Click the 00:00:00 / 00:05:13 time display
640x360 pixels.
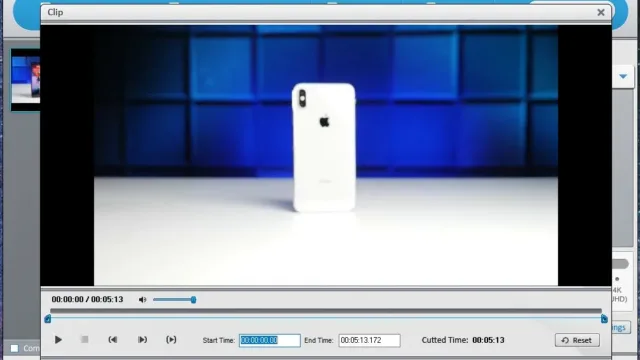click(87, 299)
